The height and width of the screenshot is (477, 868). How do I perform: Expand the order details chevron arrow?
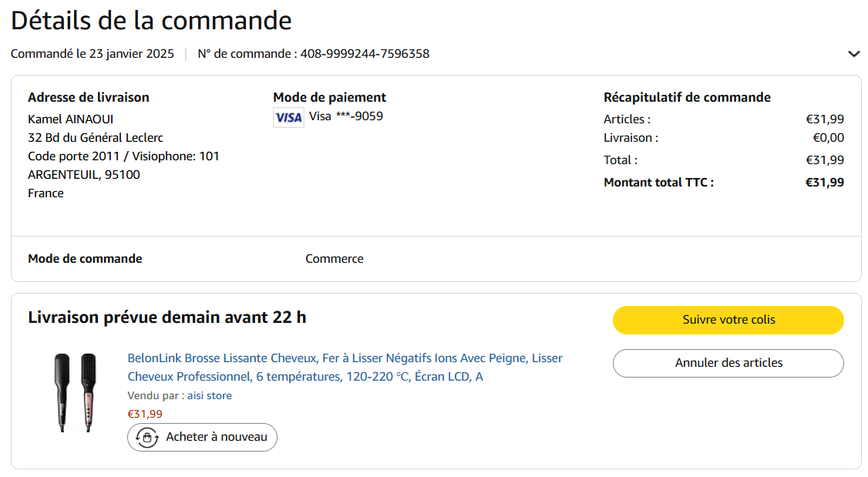coord(853,54)
